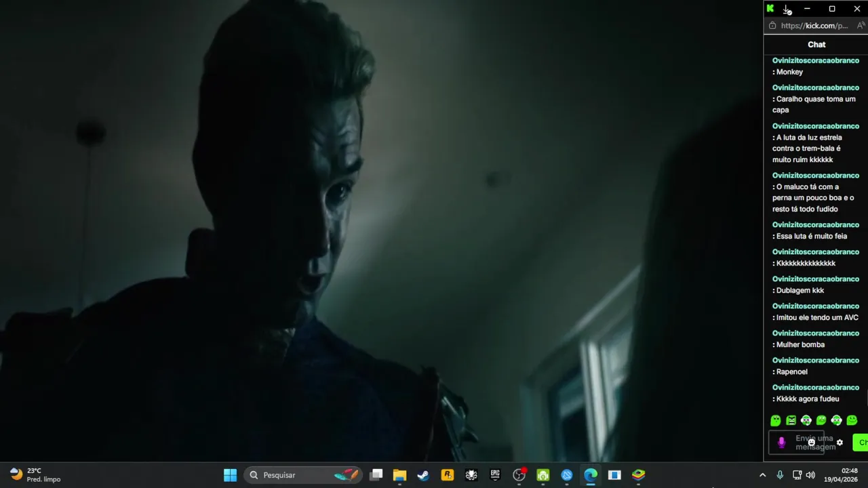
Task: Click the Pesquisar taskbar search box
Action: click(302, 475)
